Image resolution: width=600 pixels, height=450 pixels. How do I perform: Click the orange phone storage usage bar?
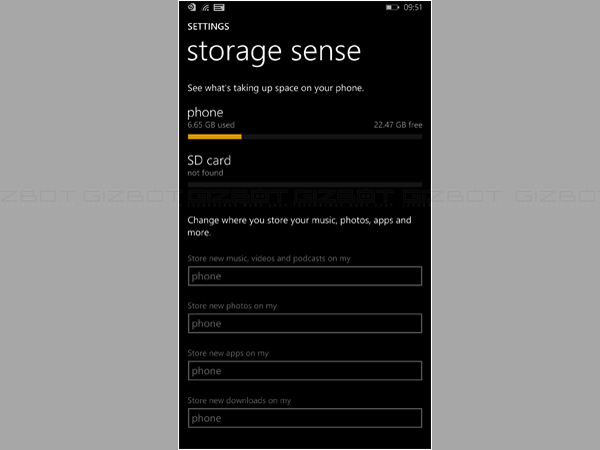(x=214, y=137)
